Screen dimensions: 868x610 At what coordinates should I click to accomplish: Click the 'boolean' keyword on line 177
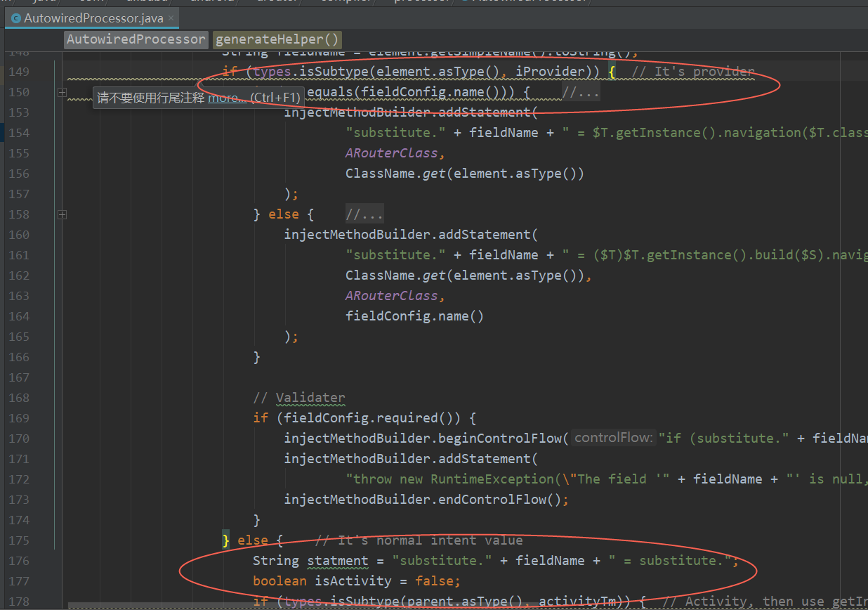pyautogui.click(x=280, y=581)
